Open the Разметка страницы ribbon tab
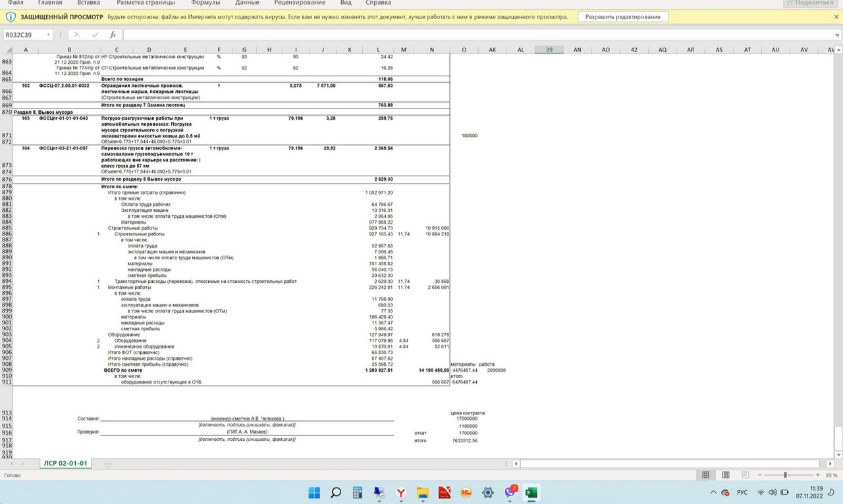 coord(145,3)
